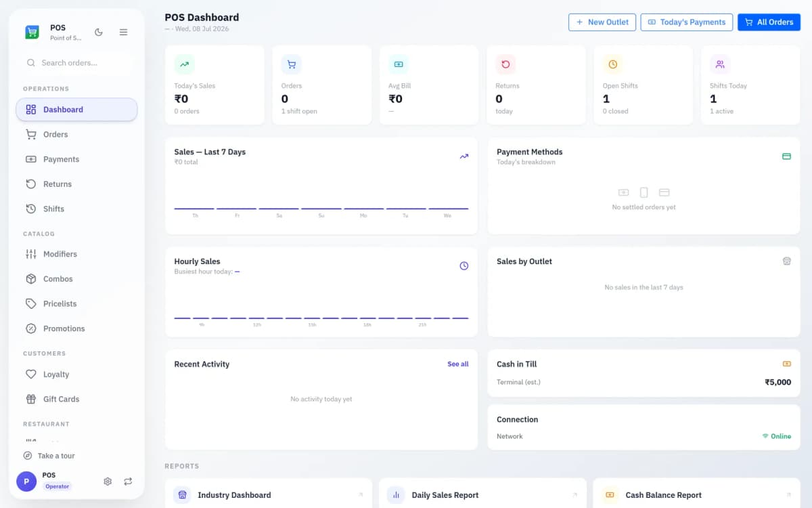812x508 pixels.
Task: Open settings gear icon at sidebar bottom
Action: click(108, 482)
